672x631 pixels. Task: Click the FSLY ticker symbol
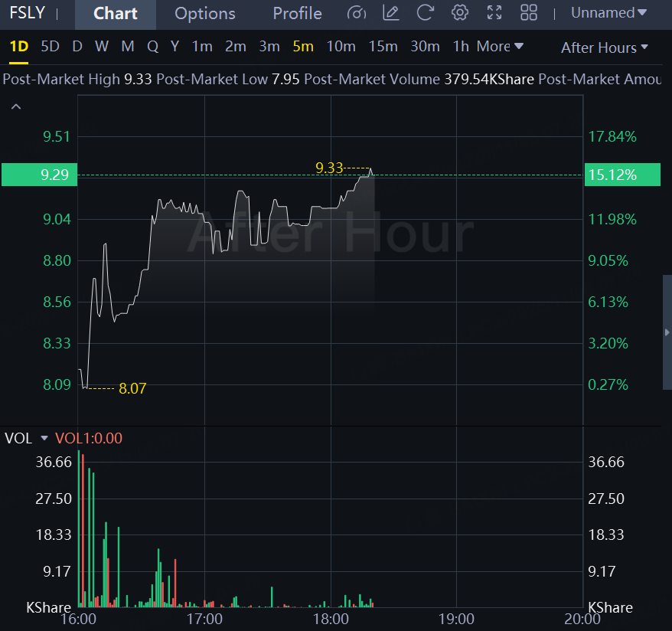(27, 12)
